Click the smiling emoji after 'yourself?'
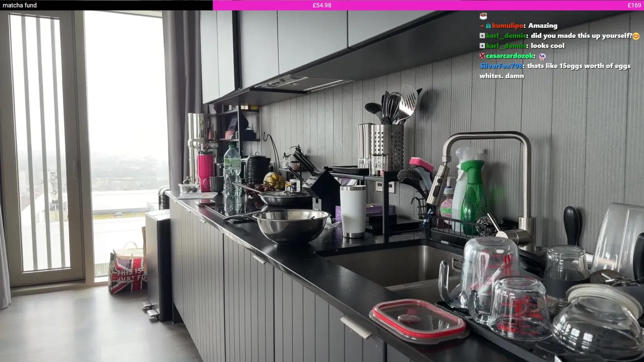The height and width of the screenshot is (362, 644). click(636, 36)
